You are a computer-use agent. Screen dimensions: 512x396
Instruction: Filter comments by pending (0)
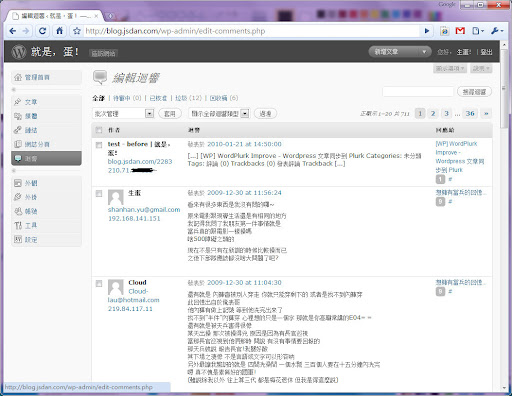click(127, 98)
